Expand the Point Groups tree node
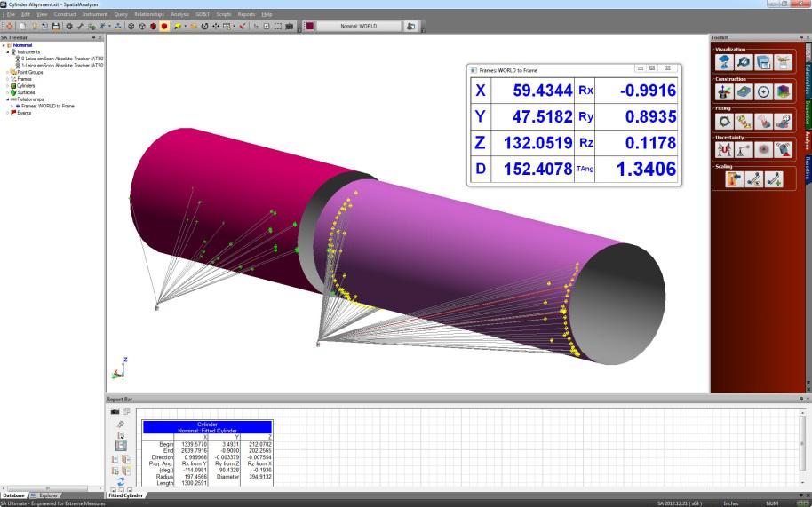812x507 pixels. coord(8,72)
